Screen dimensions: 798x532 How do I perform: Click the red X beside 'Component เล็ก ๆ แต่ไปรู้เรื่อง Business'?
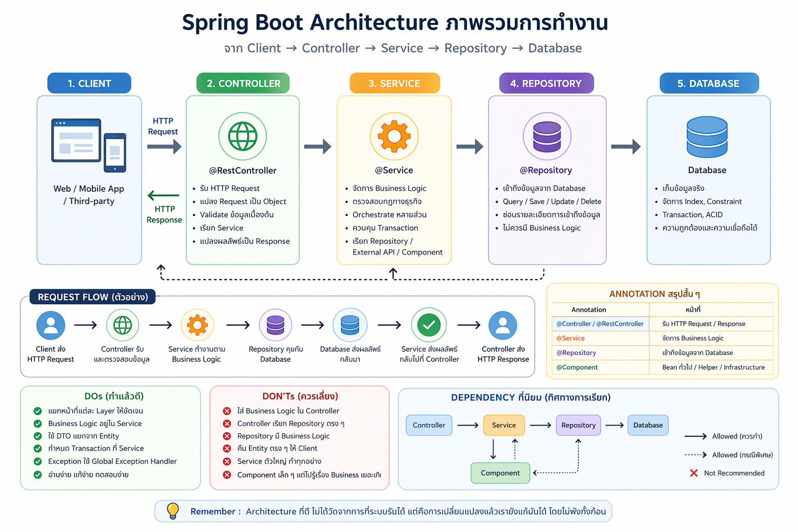227,475
